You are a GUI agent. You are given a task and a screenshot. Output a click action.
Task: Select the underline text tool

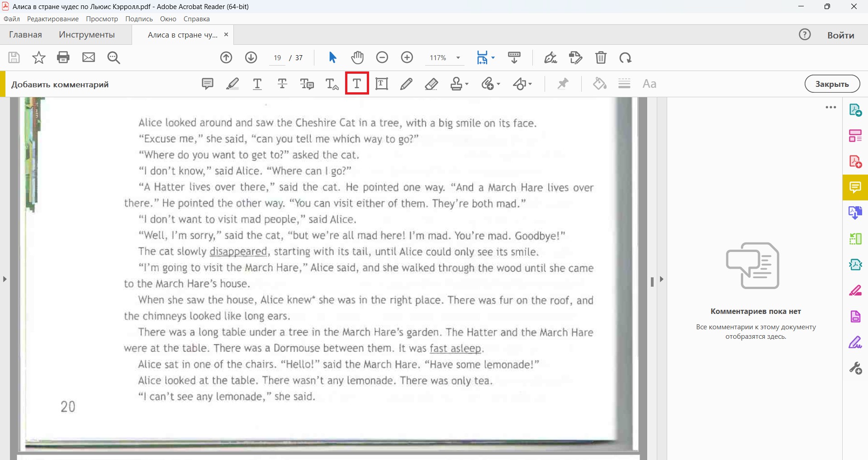click(x=257, y=84)
